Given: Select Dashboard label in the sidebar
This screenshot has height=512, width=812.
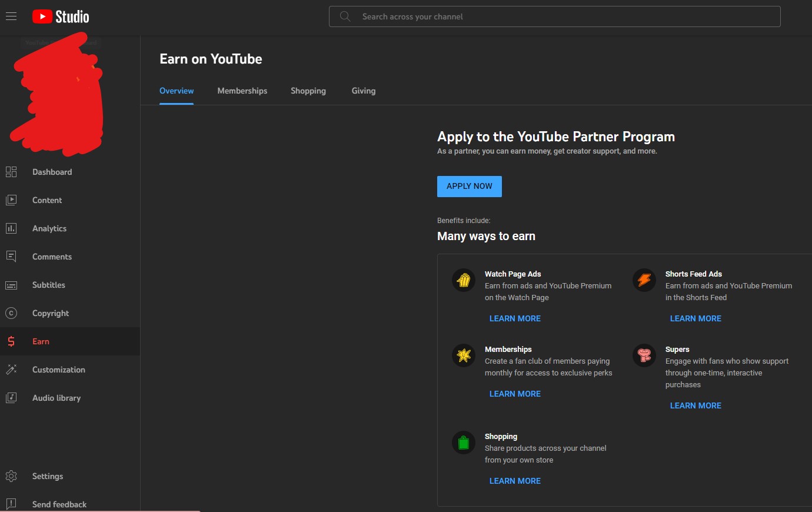Looking at the screenshot, I should (x=52, y=172).
